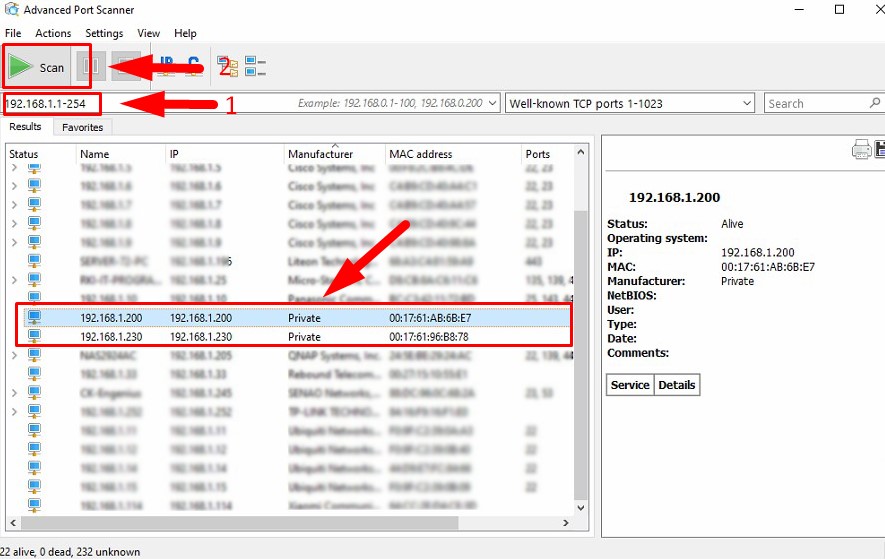
Task: Click the Alive status value in details pane
Action: [x=732, y=224]
